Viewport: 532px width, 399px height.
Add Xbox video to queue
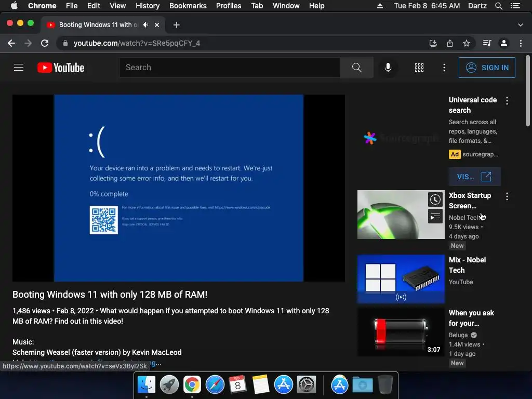pyautogui.click(x=435, y=217)
